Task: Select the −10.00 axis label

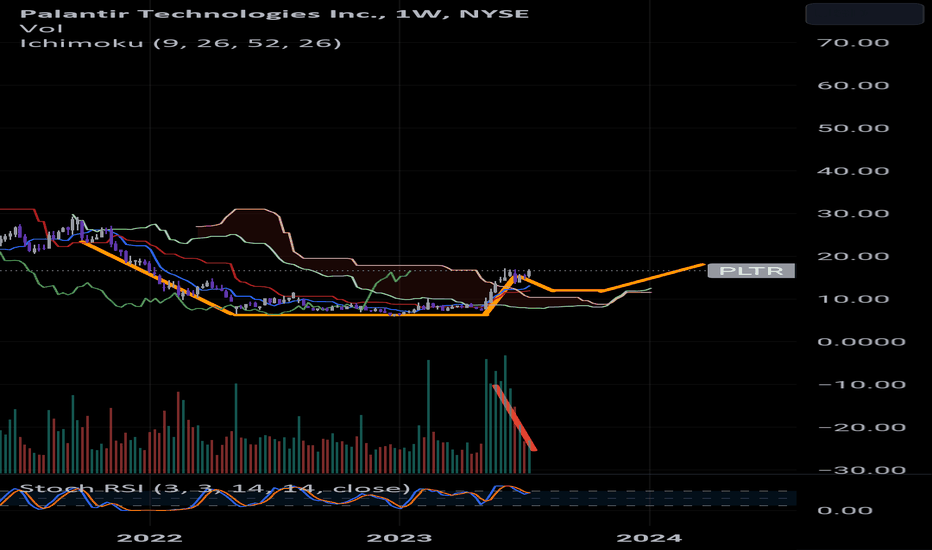Action: click(x=861, y=385)
